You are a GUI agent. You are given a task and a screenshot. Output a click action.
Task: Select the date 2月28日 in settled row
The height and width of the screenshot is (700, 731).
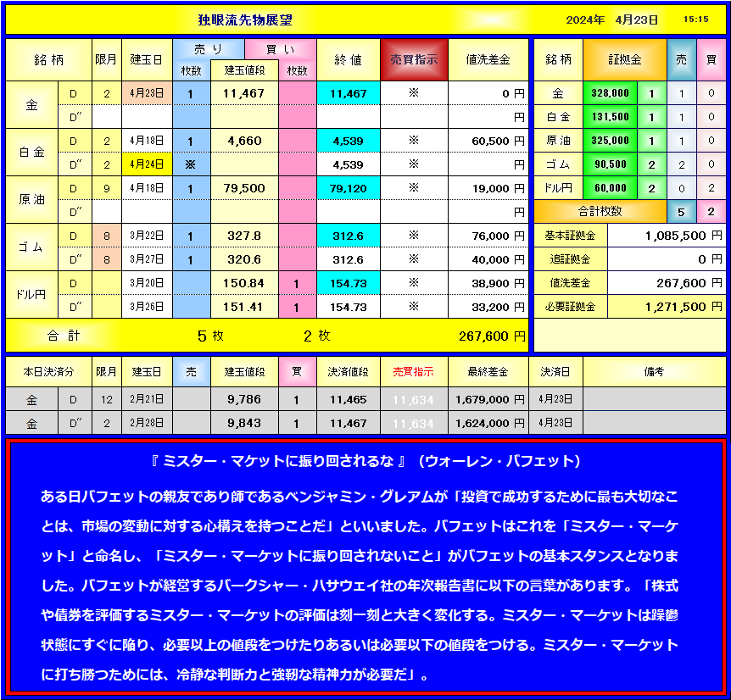[147, 423]
